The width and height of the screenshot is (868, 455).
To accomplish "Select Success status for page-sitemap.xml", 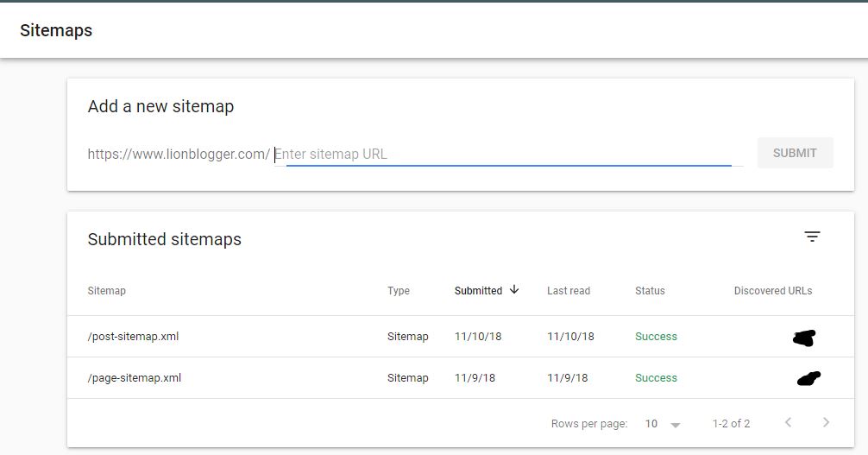I will [x=656, y=378].
